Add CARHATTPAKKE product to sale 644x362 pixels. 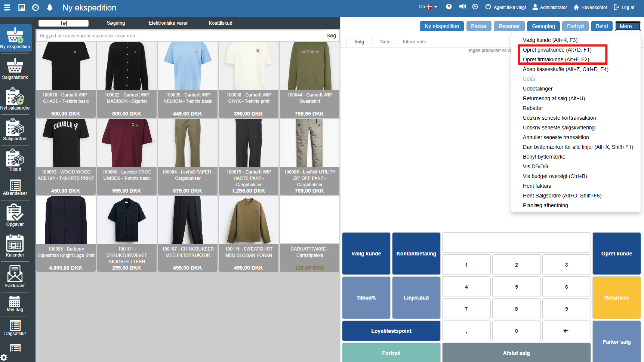[309, 234]
